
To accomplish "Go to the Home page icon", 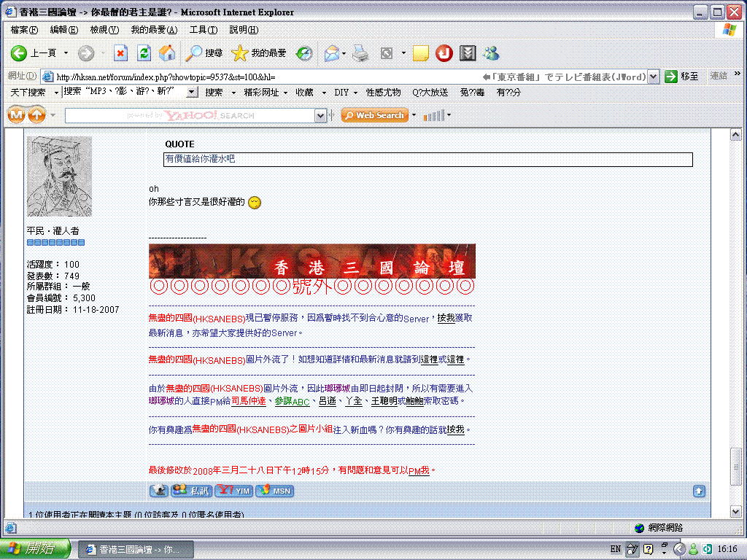I will tap(167, 52).
